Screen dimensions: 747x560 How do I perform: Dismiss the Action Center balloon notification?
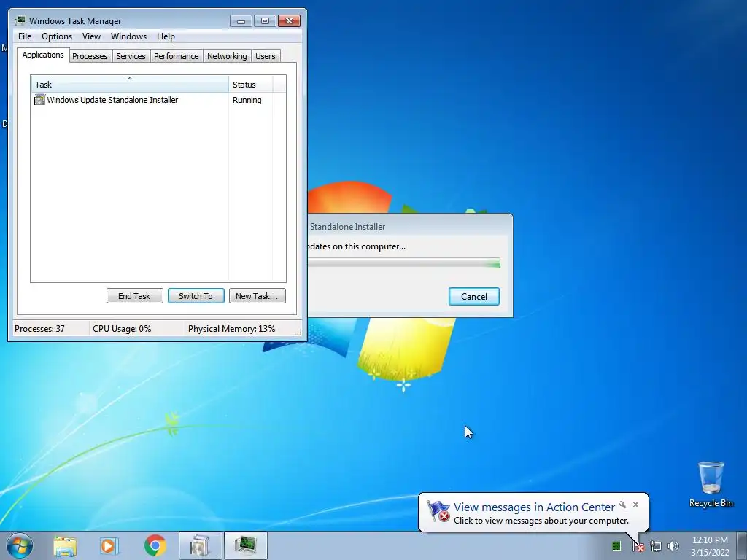tap(635, 505)
